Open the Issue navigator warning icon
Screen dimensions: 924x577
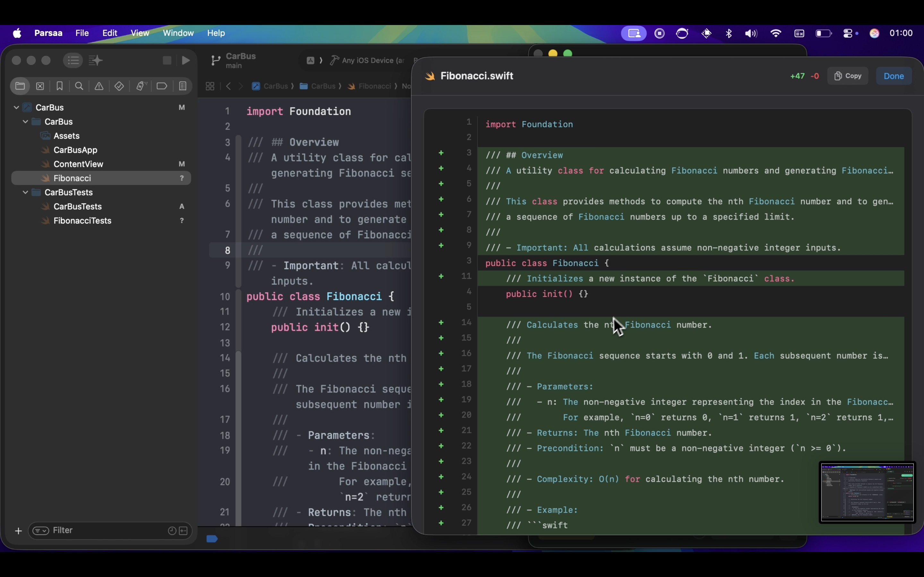pos(99,86)
